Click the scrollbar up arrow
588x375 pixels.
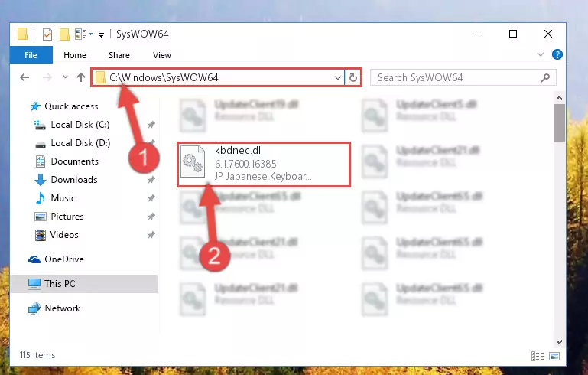[x=559, y=99]
